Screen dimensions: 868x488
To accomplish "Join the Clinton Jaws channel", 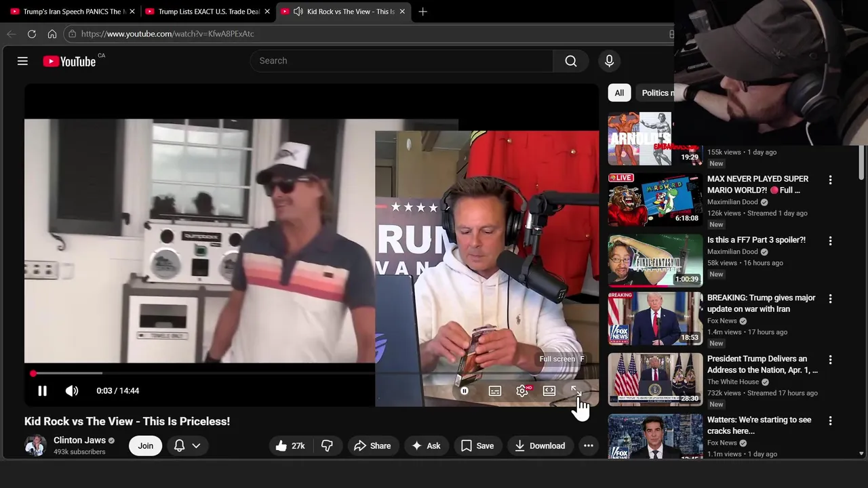I will [x=145, y=445].
